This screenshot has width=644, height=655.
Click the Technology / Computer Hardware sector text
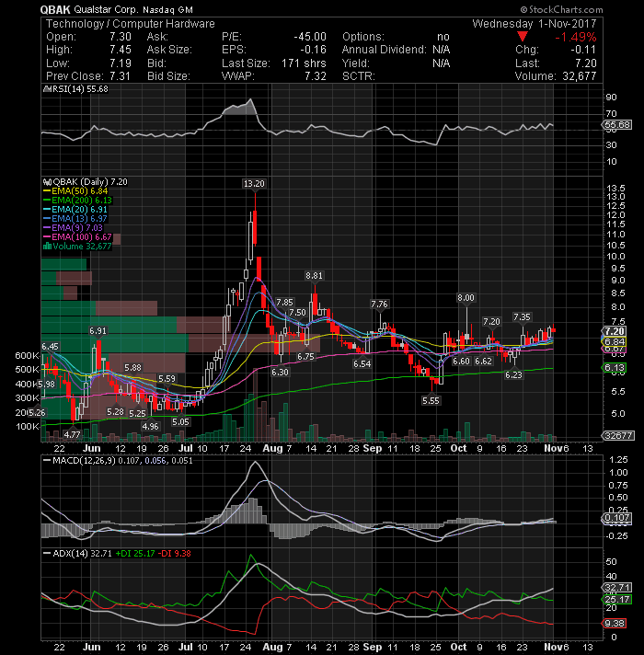click(x=131, y=24)
